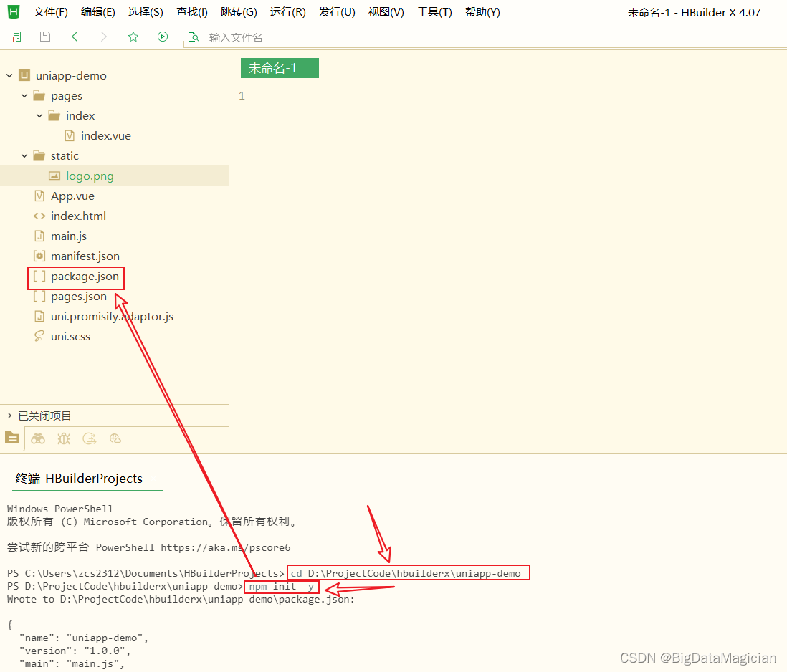Select the index folder
This screenshot has width=787, height=672.
[x=80, y=116]
